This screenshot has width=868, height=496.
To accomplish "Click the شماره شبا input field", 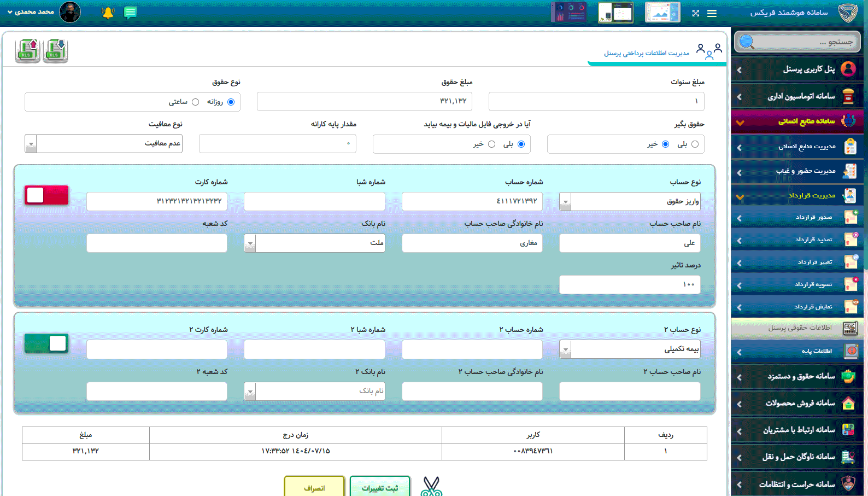I will pos(314,201).
